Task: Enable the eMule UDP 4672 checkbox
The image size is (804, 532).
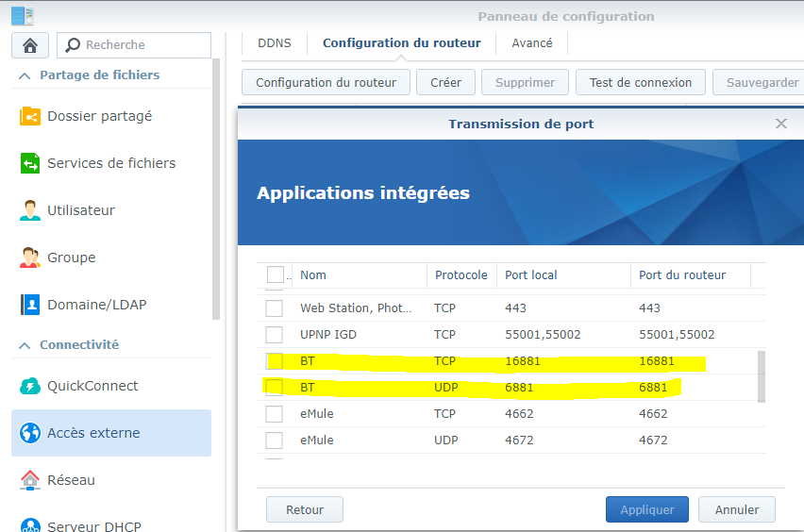Action: (x=274, y=441)
